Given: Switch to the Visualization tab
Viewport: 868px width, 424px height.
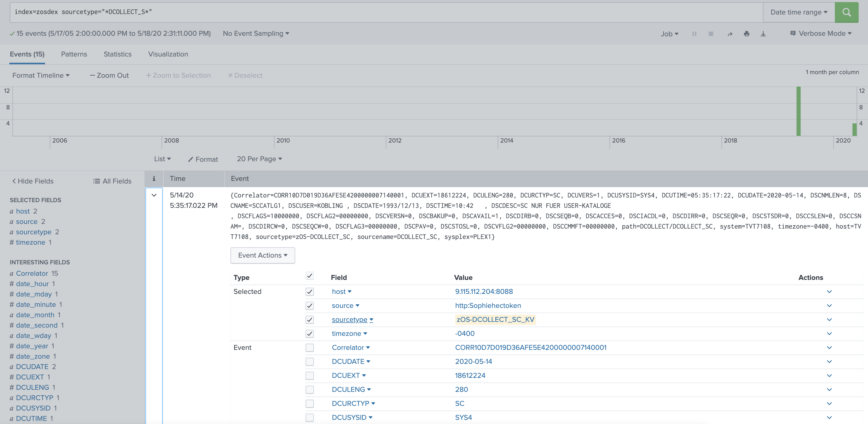Looking at the screenshot, I should 168,54.
